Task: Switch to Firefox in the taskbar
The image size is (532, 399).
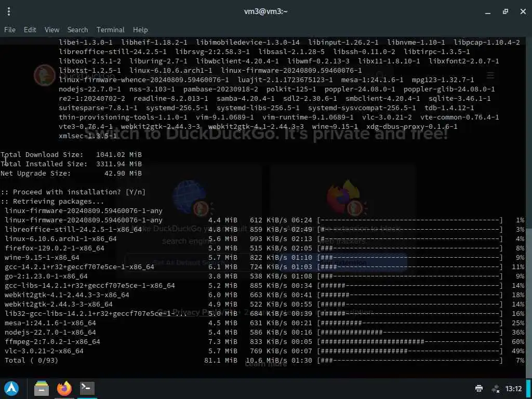Action: [x=64, y=389]
